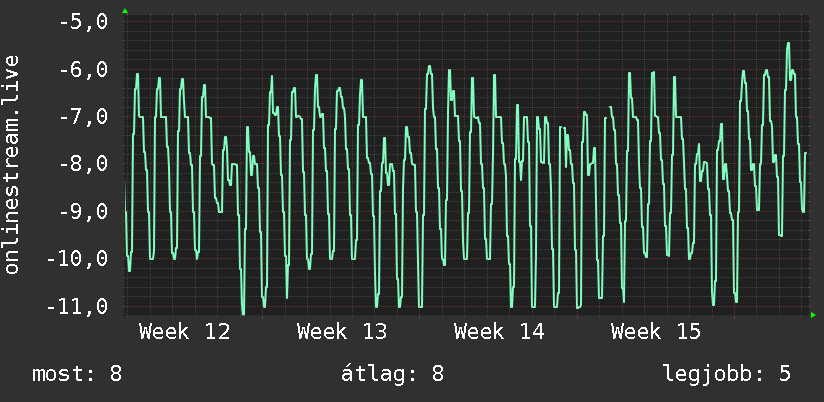Click the '-8,0' y-axis value

coord(84,164)
